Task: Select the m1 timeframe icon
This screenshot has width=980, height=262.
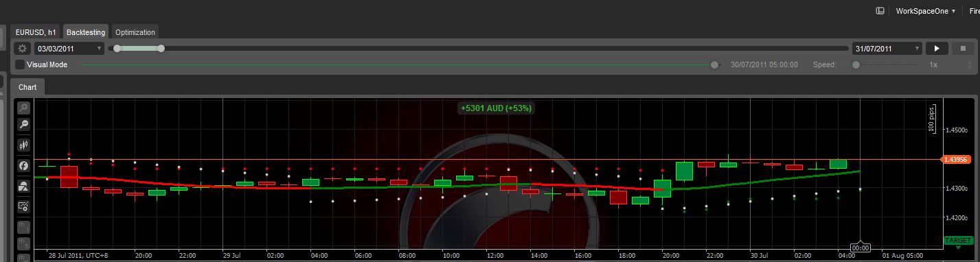Action: (23, 226)
